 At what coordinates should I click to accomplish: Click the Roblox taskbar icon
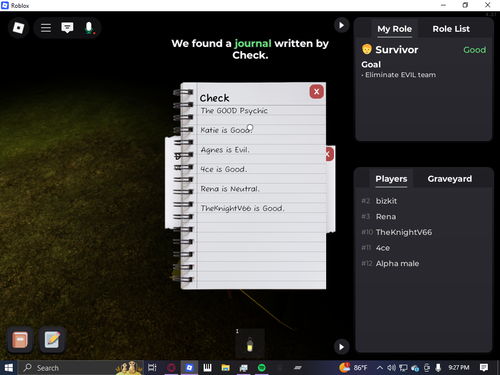[x=189, y=368]
